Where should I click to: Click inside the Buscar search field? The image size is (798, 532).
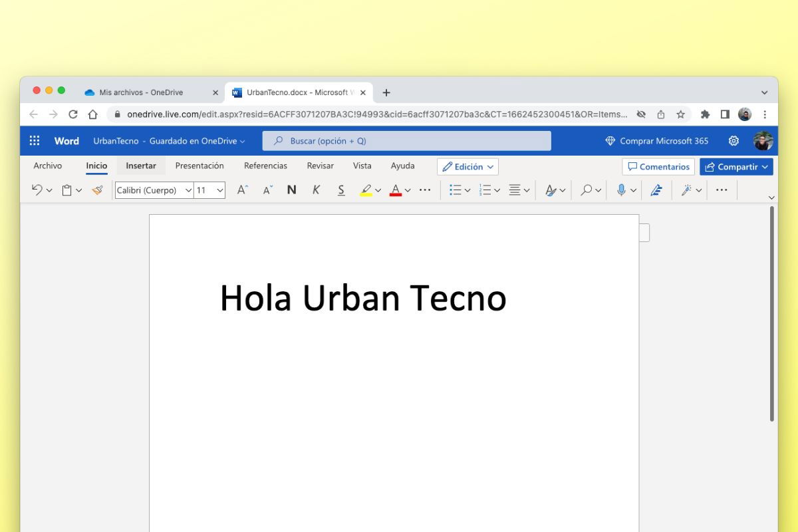[x=406, y=140]
